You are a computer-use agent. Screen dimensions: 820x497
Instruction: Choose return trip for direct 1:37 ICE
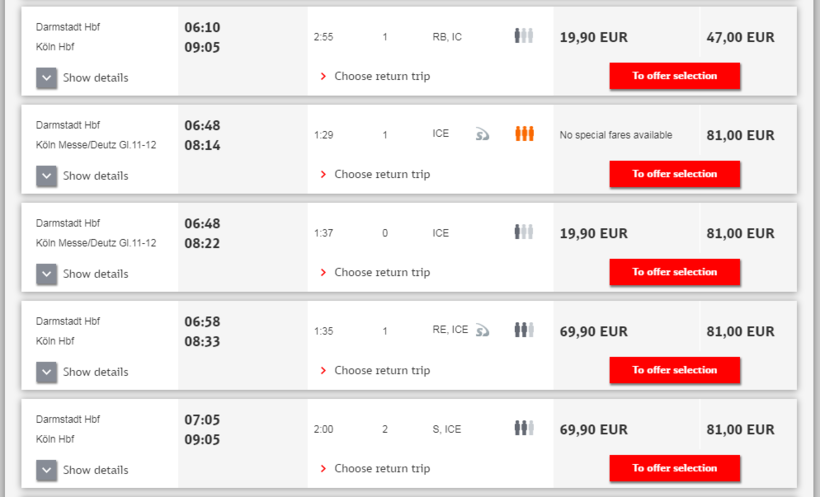click(x=381, y=272)
